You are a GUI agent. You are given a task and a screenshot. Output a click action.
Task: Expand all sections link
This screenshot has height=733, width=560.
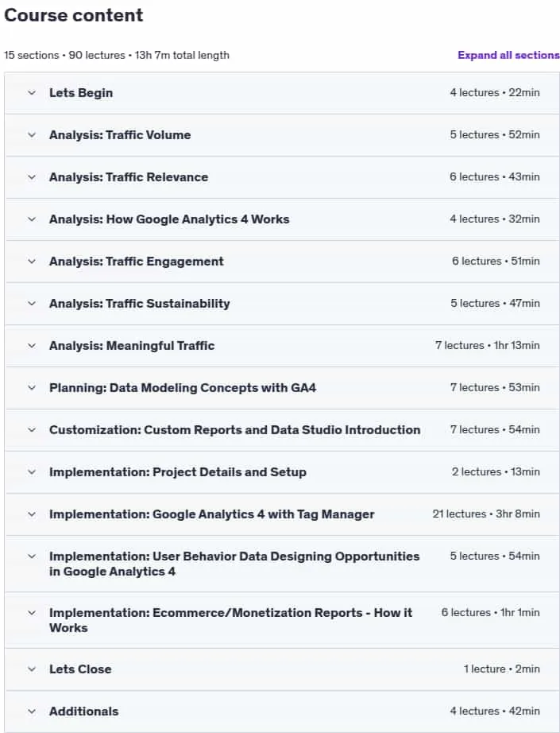[508, 55]
